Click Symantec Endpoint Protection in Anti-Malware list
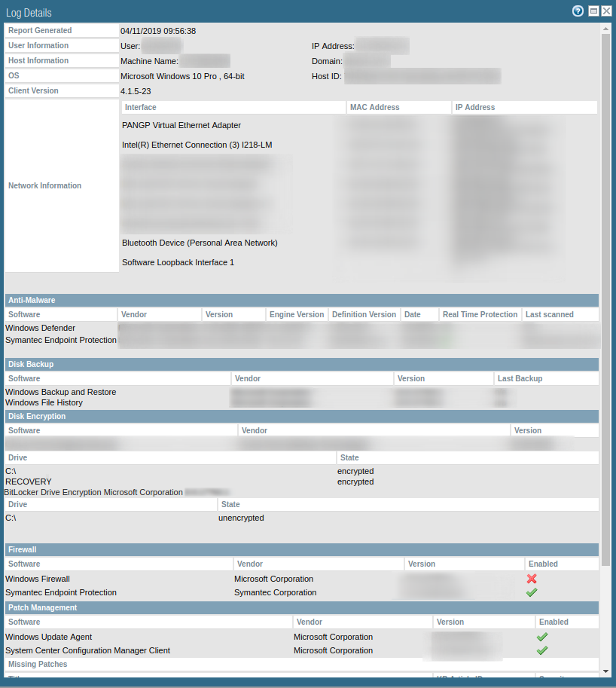 (x=61, y=340)
